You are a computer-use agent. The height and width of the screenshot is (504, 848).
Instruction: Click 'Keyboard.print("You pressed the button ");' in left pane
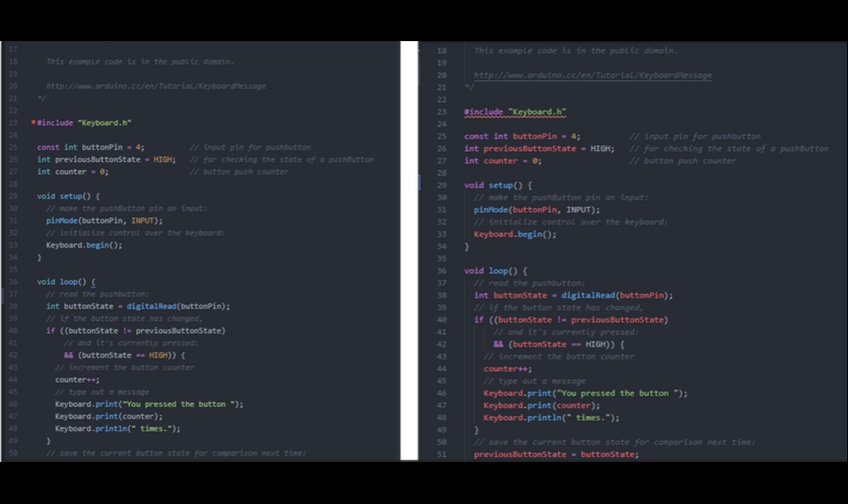click(x=149, y=404)
